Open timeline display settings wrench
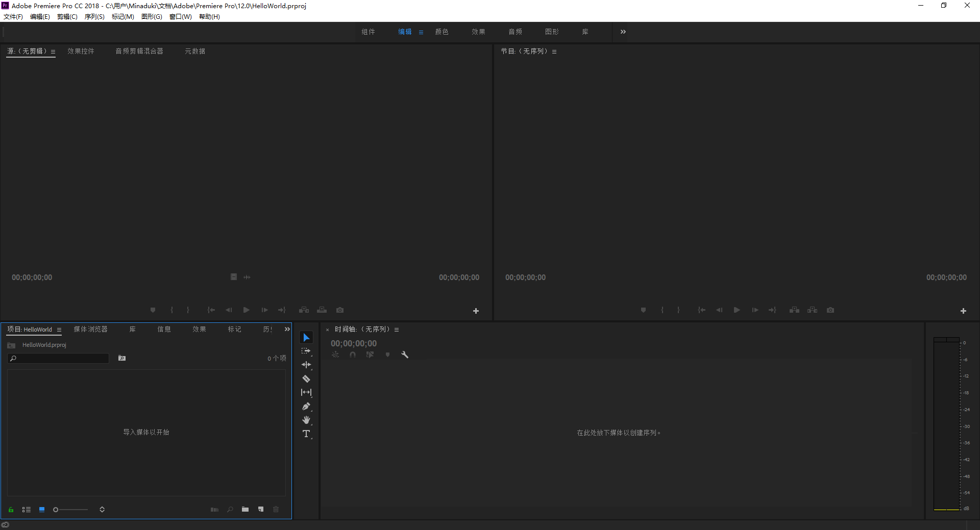The width and height of the screenshot is (980, 530). (405, 355)
